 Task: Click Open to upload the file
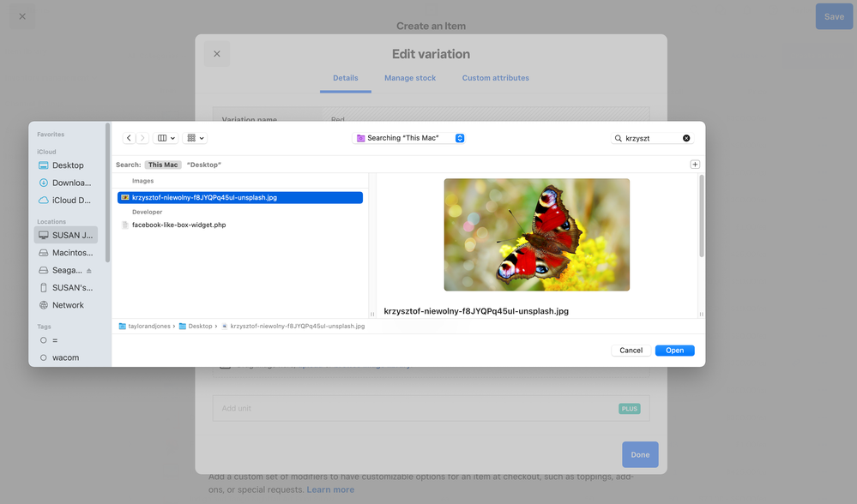674,351
